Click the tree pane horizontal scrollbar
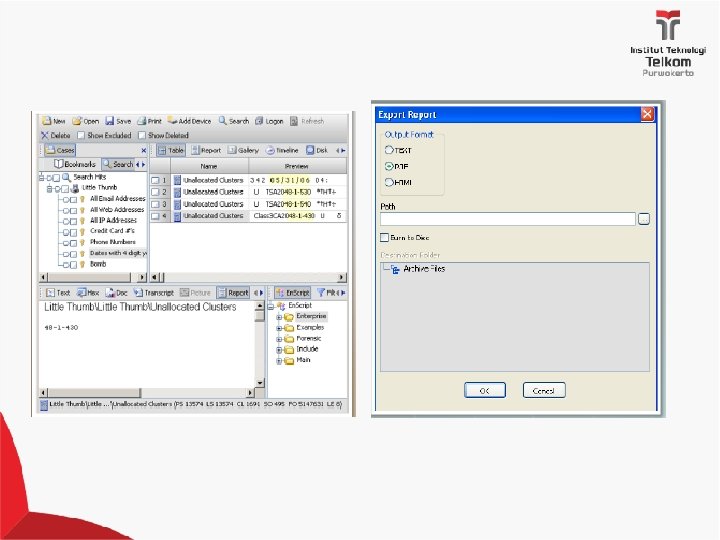Viewport: 720px width, 540px height. [93, 277]
